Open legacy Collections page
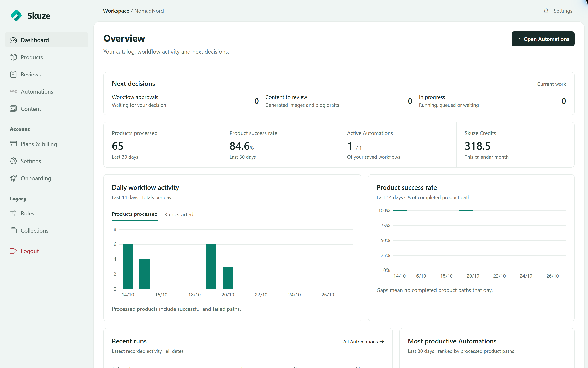The height and width of the screenshot is (368, 588). [x=46, y=230]
